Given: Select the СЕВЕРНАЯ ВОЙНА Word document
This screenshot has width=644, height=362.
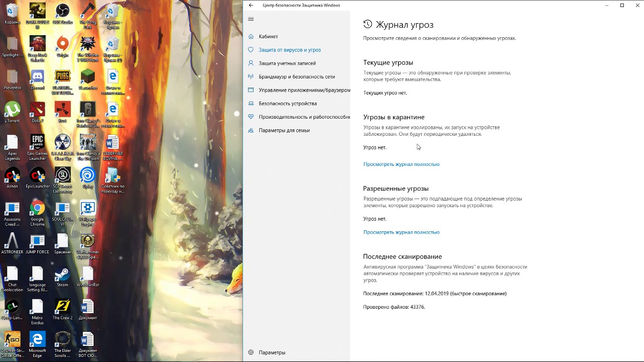Looking at the screenshot, I should point(113,147).
